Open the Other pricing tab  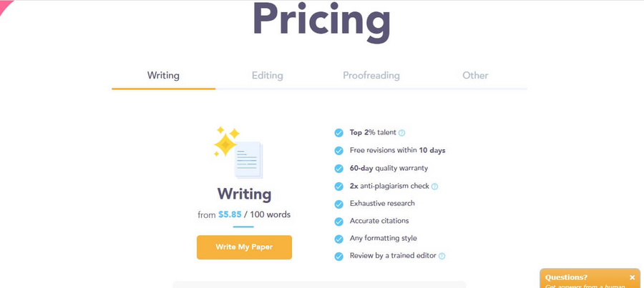tap(475, 76)
